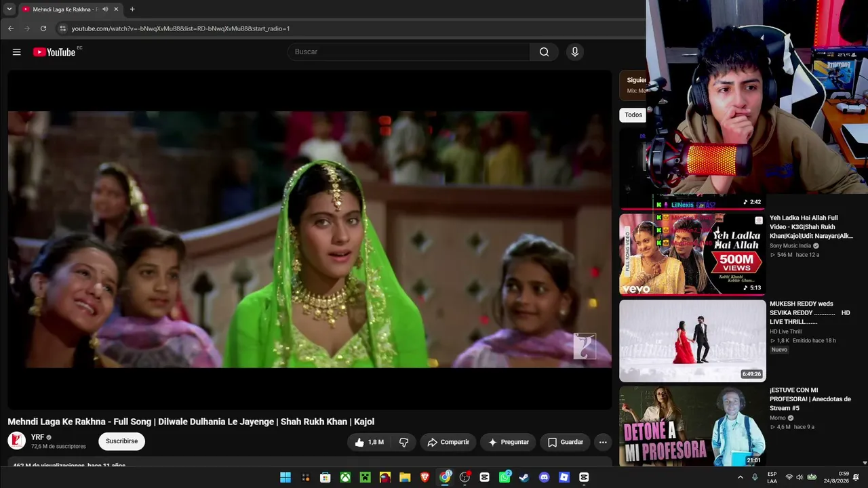Go to YouTube home via logo
The height and width of the screenshot is (488, 868).
point(54,52)
